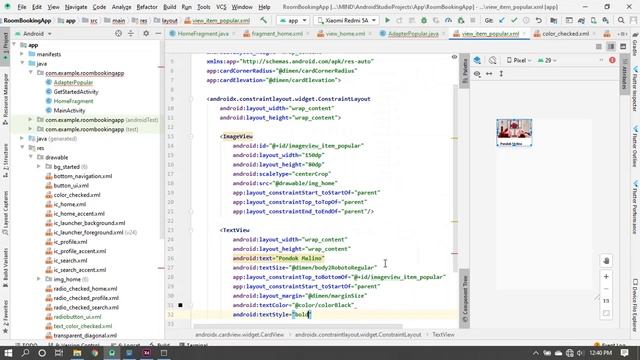This screenshot has width=640, height=360.
Task: Open the app run configuration dropdown
Action: (293, 20)
